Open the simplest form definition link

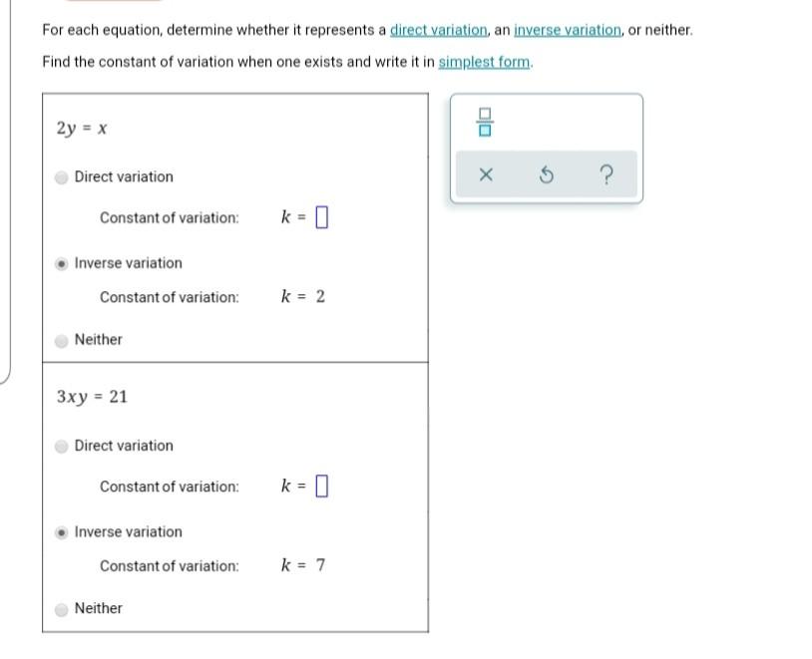pos(484,62)
